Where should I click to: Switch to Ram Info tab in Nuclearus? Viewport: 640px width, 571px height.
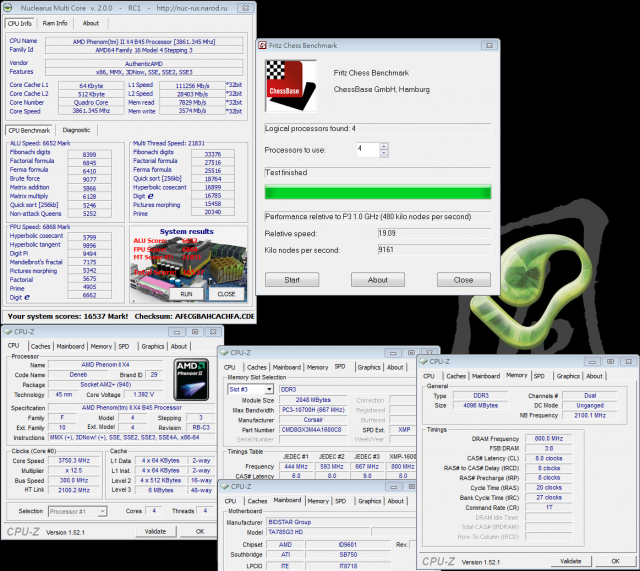point(55,23)
